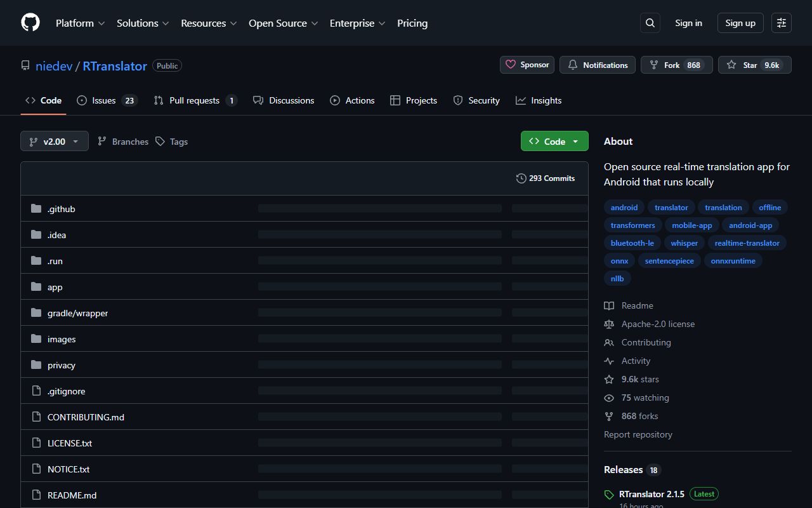This screenshot has width=812, height=508.
Task: Click the commit history clock icon
Action: click(521, 178)
